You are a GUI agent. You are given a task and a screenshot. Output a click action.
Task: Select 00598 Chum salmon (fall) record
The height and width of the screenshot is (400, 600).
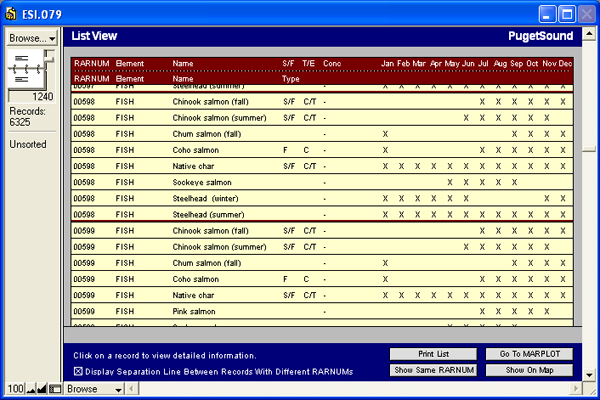tap(322, 134)
